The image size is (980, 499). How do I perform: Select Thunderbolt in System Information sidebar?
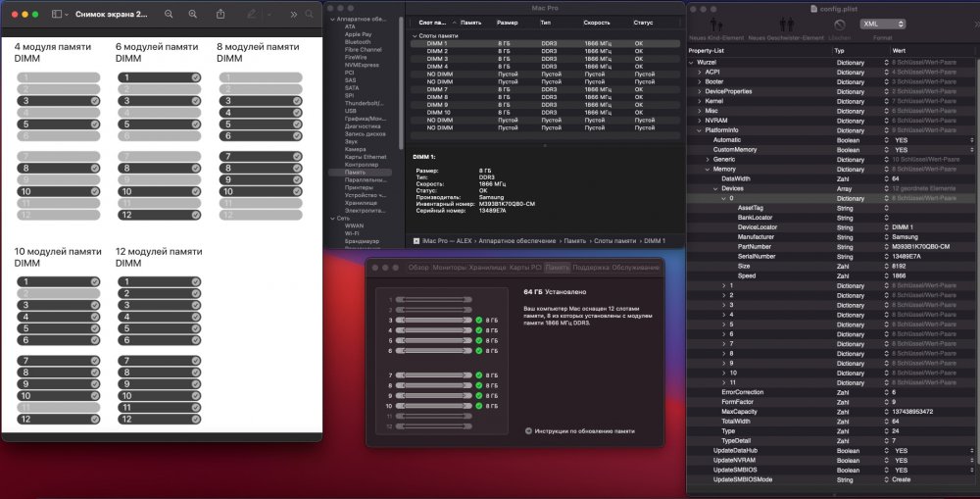tap(364, 103)
